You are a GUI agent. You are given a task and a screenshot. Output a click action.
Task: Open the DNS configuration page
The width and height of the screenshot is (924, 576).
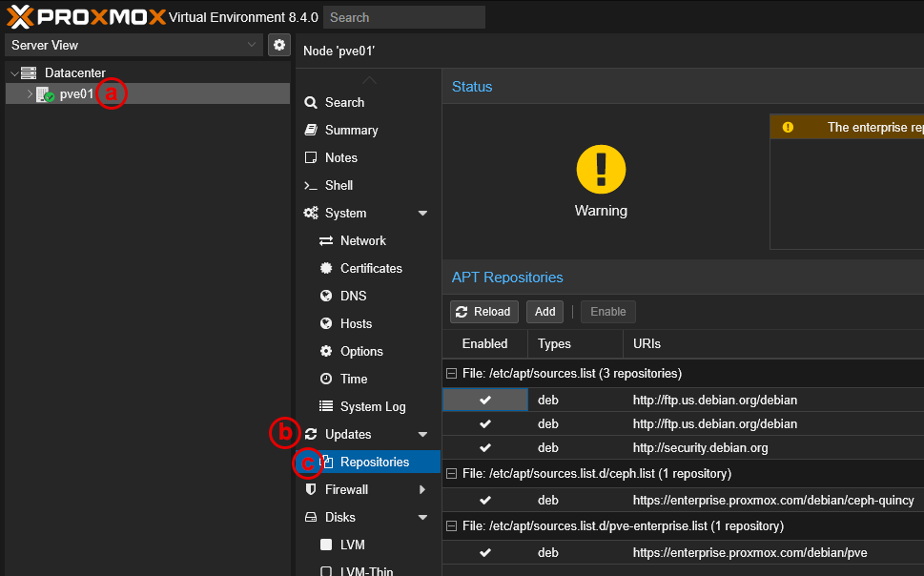353,296
